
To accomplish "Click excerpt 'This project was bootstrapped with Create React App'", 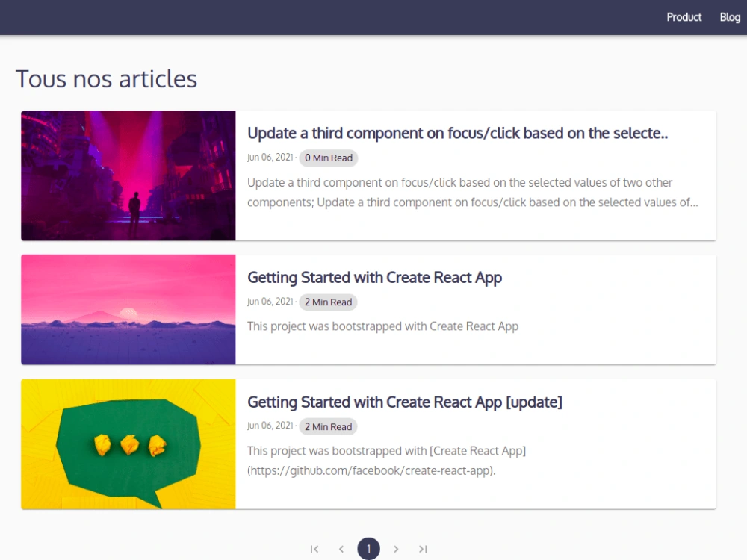I will [x=382, y=326].
